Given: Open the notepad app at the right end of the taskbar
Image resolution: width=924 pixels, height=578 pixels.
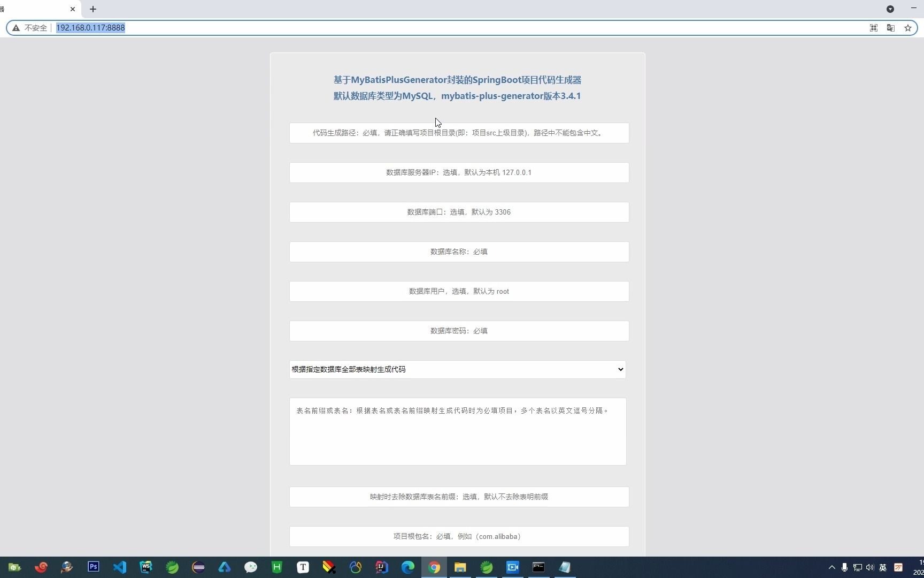Looking at the screenshot, I should point(565,567).
